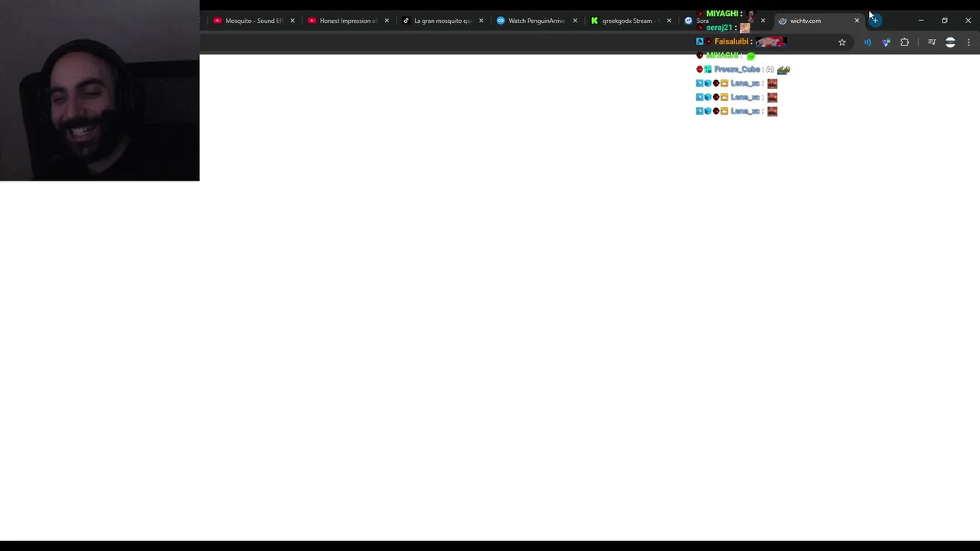Minimize the browser window
This screenshot has height=551, width=980.
pyautogui.click(x=921, y=21)
